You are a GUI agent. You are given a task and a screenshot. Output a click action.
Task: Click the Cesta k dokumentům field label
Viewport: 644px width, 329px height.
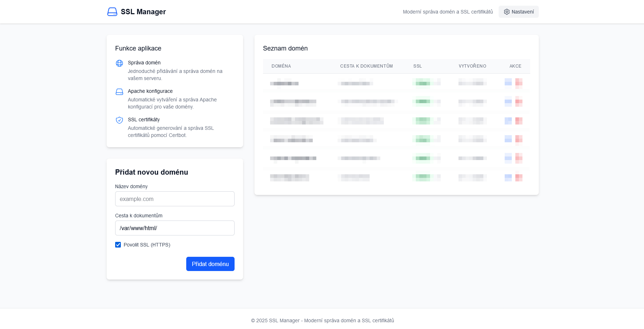[x=139, y=216]
